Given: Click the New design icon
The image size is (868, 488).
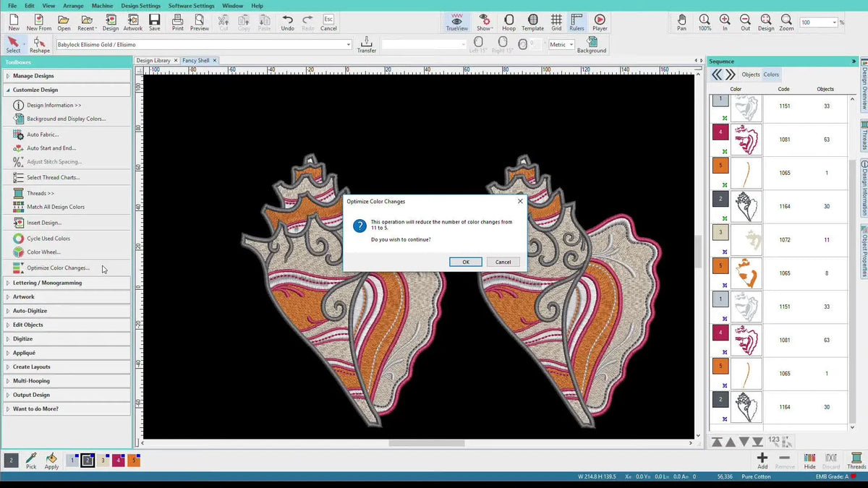Looking at the screenshot, I should point(14,22).
